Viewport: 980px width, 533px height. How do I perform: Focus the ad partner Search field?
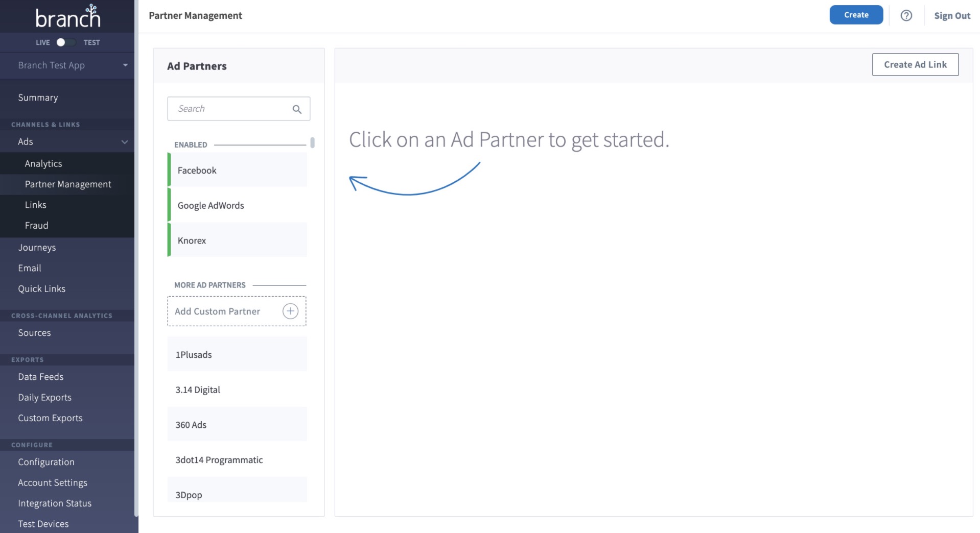click(239, 109)
